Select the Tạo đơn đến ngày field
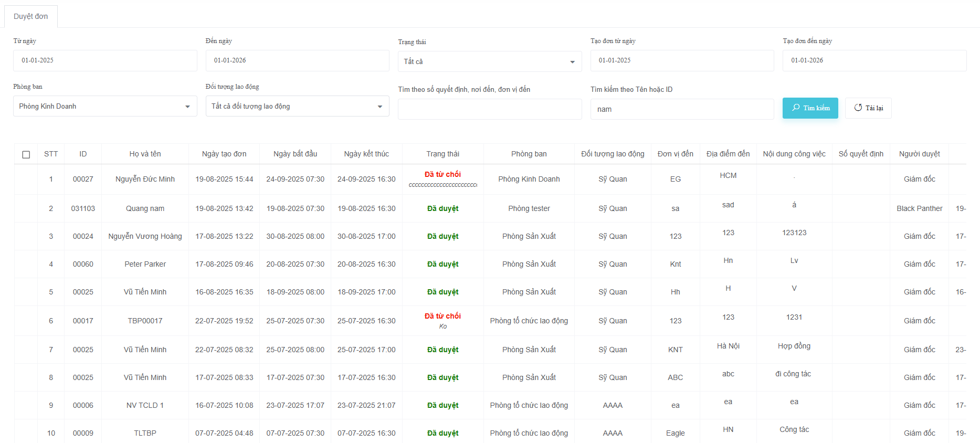Screen dimensions: 980x443 [x=874, y=60]
